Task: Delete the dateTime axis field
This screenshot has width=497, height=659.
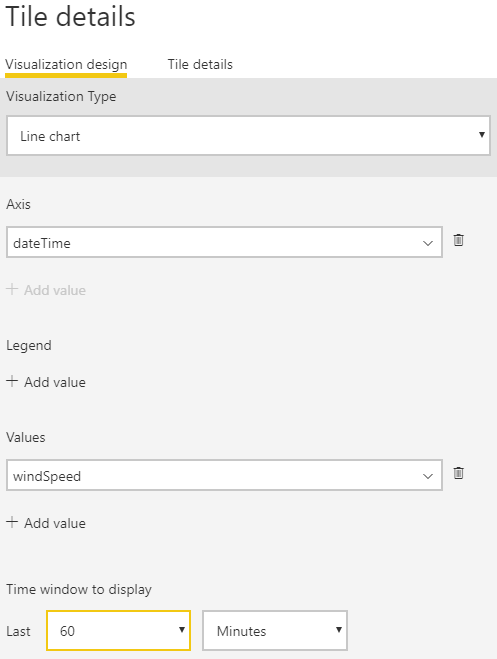Action: point(458,240)
